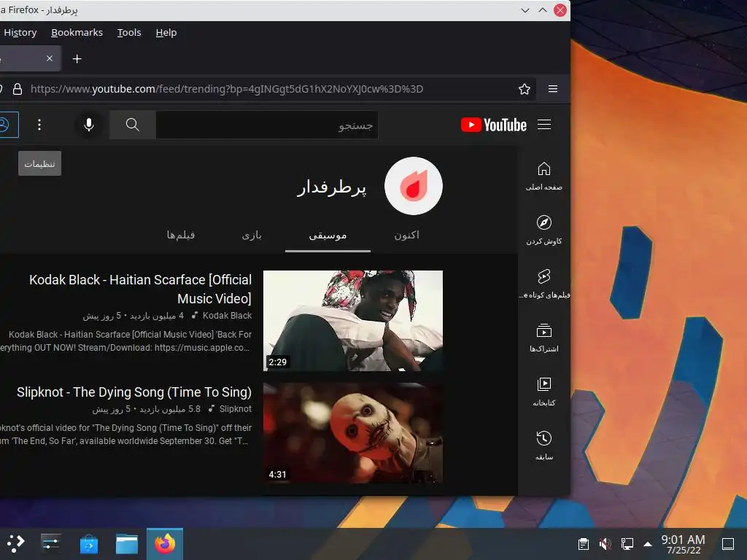This screenshot has height=560, width=747.
Task: Click the padlock site information icon
Action: tap(18, 89)
